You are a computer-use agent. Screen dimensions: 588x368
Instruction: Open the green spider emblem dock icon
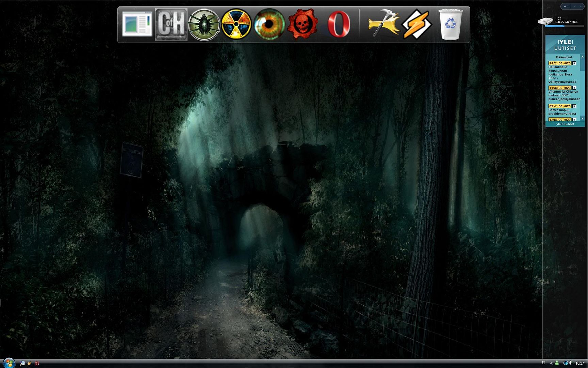pos(204,25)
